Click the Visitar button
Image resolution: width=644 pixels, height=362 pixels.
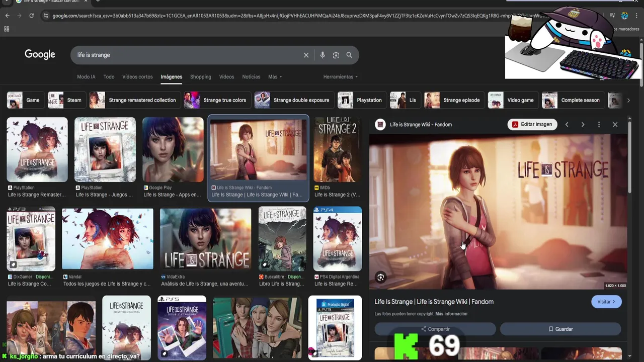point(606,302)
